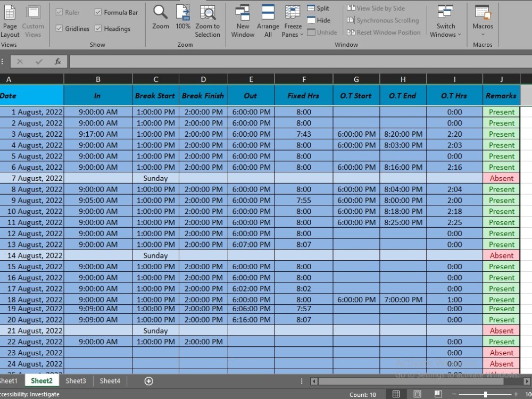Select the Break Start header cell

click(155, 95)
